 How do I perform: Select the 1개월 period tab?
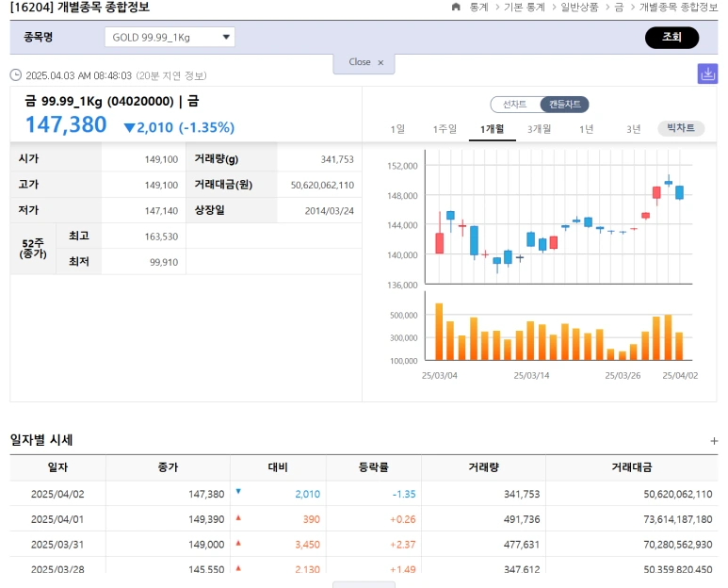[493, 129]
